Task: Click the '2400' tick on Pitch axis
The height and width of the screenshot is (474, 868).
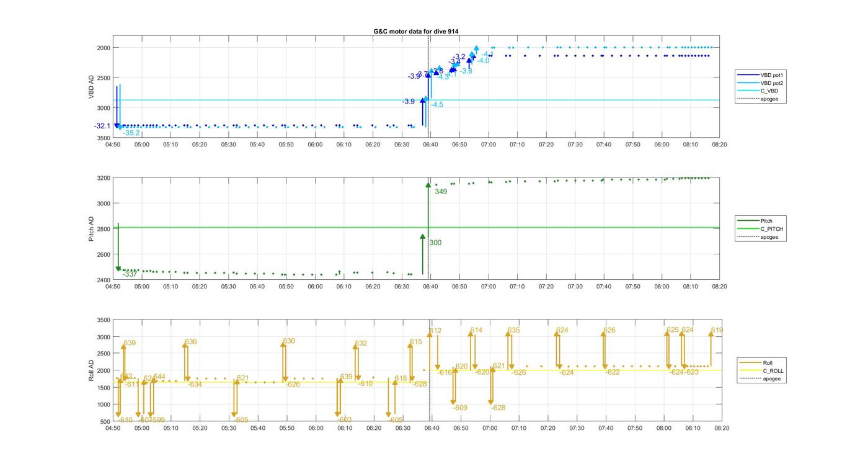Action: pyautogui.click(x=103, y=280)
